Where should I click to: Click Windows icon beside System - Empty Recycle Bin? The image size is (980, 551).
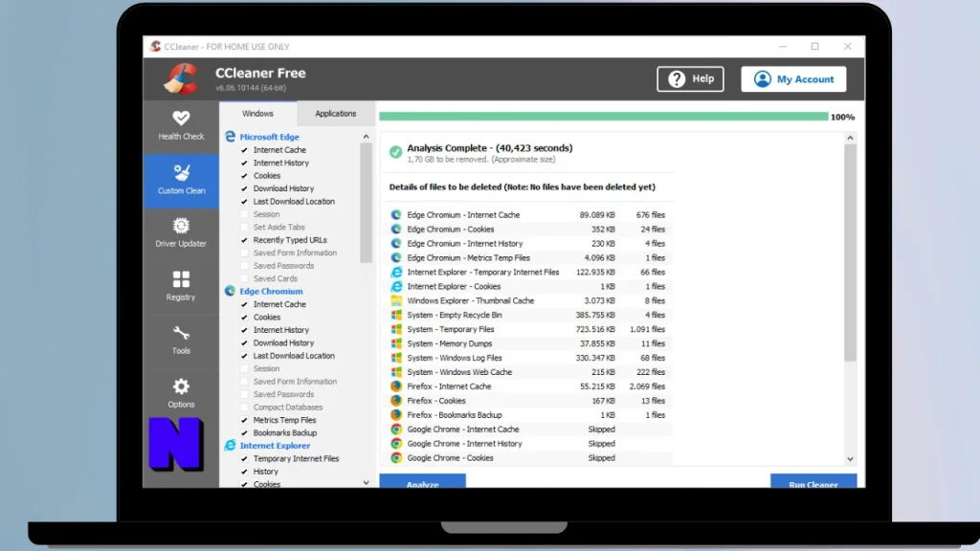coord(395,315)
